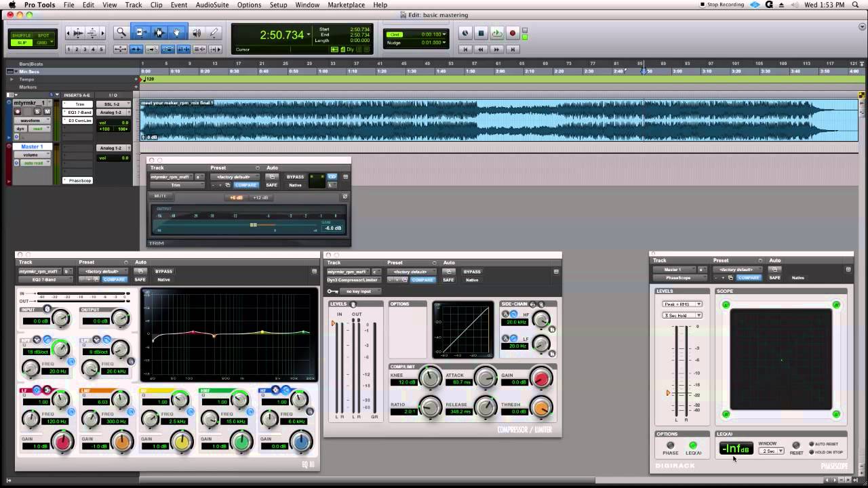868x488 pixels.
Task: Choose the Selector tool
Action: (x=159, y=32)
